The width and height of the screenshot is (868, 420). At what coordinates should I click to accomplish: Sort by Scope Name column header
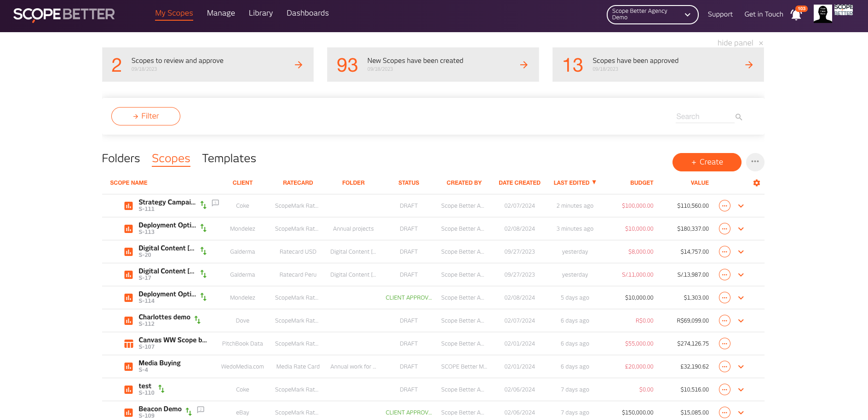[x=129, y=183]
